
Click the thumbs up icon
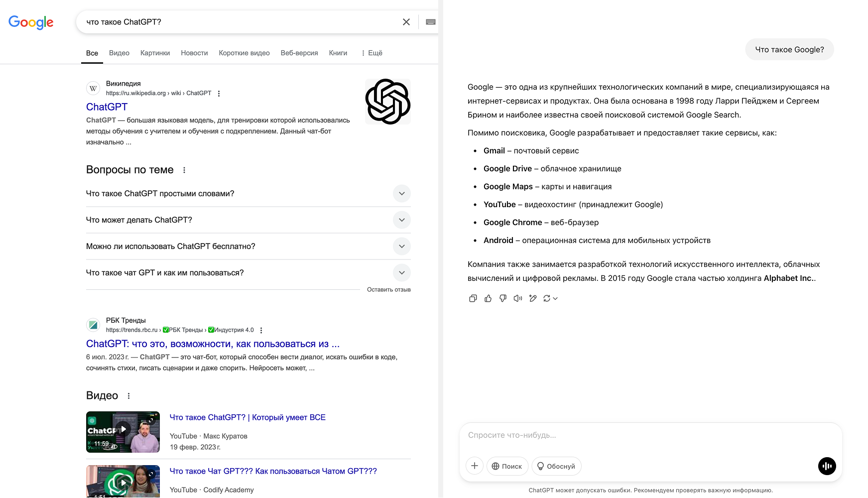(488, 298)
